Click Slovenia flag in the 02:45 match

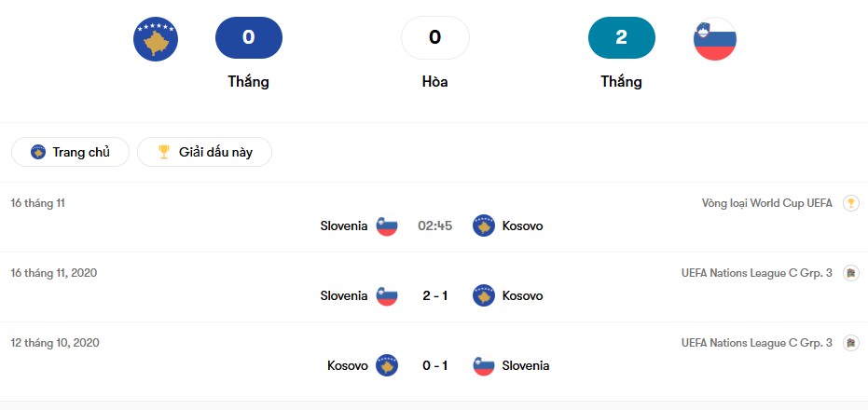pos(387,225)
